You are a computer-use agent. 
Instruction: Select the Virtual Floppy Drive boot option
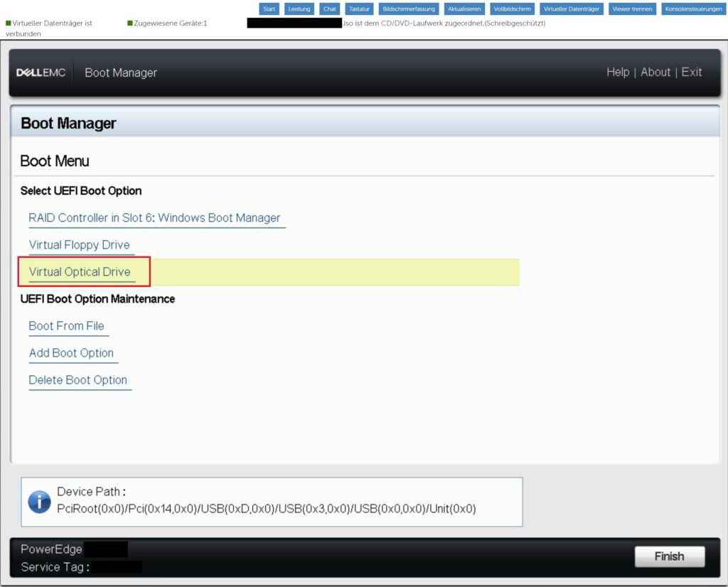point(80,244)
